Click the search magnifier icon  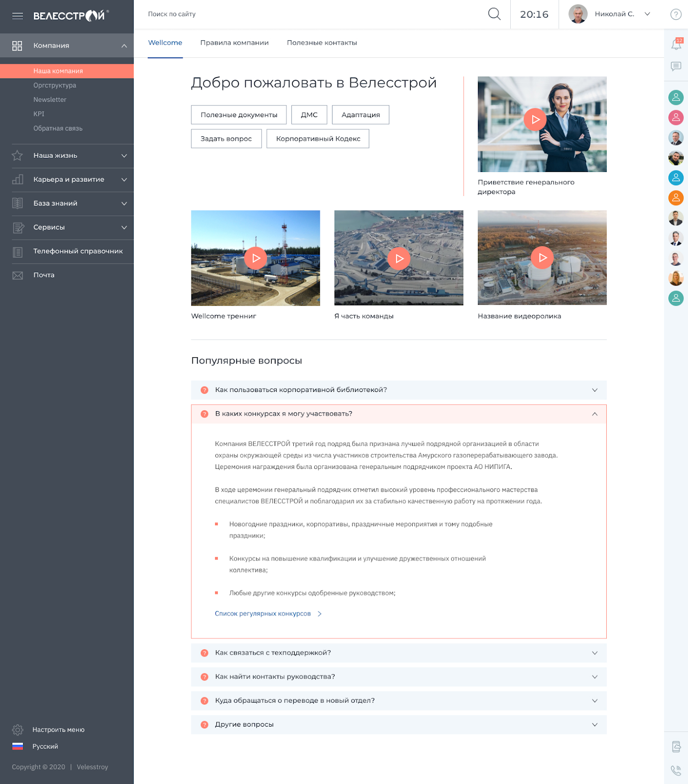coord(494,14)
